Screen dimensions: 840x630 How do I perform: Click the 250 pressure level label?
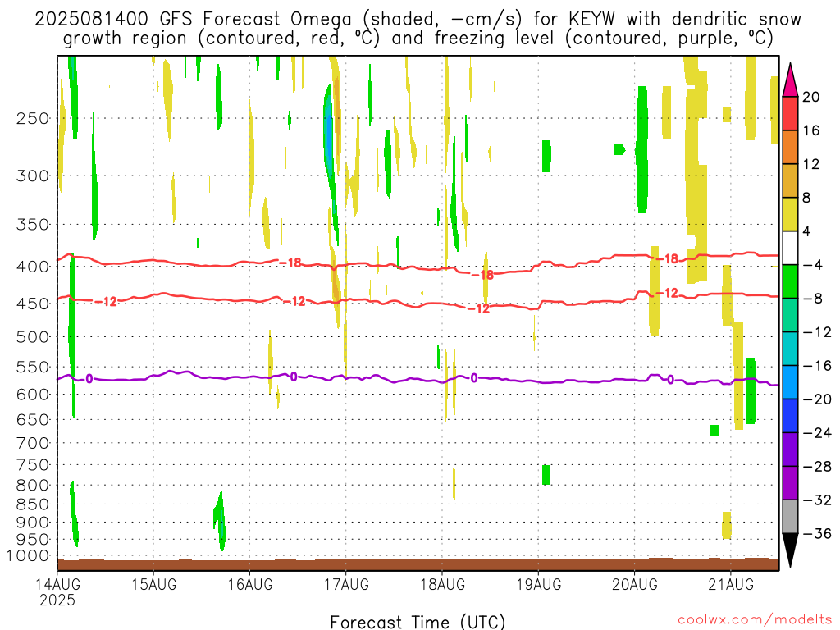coord(33,118)
